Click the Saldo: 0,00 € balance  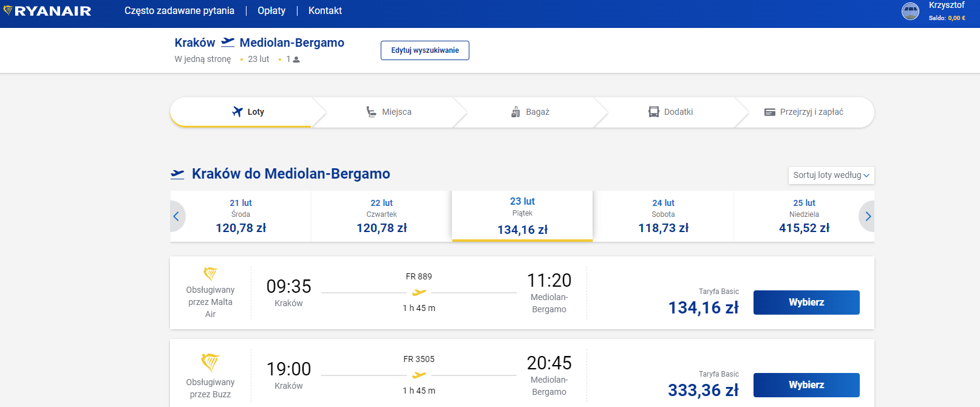pyautogui.click(x=947, y=18)
